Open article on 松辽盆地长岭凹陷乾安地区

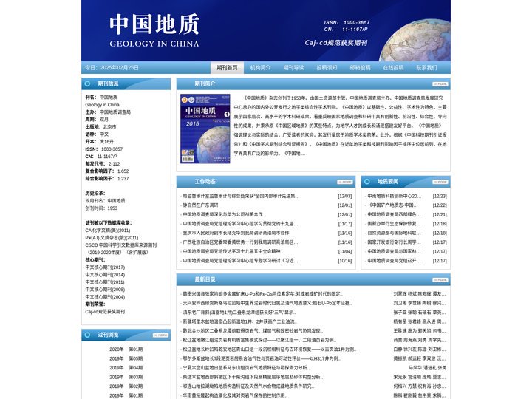point(270,349)
